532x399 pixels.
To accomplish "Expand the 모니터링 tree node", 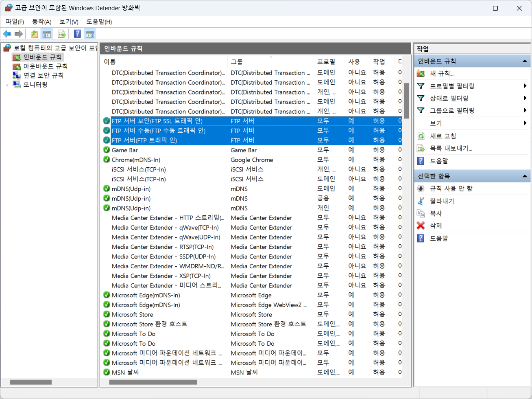I will tap(7, 85).
